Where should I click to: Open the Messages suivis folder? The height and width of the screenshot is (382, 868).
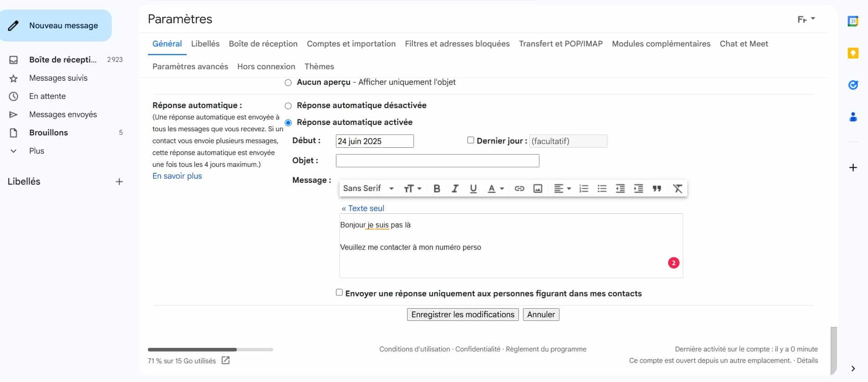[x=58, y=78]
